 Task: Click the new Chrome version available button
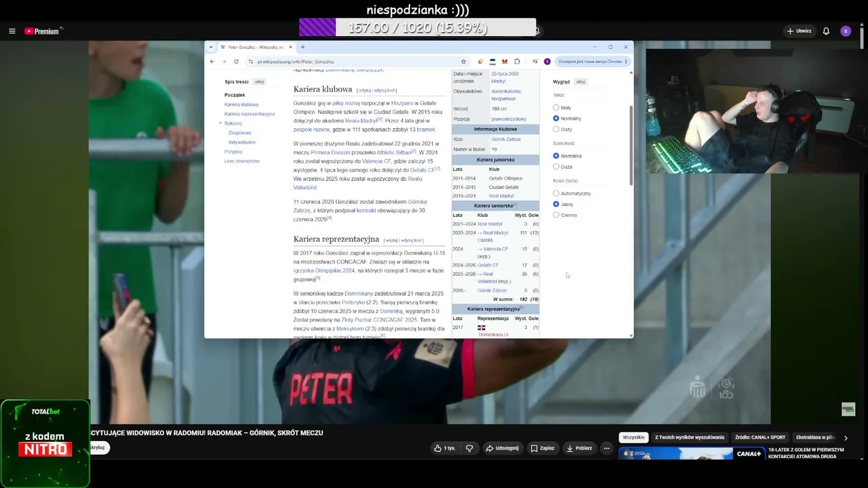tap(592, 62)
